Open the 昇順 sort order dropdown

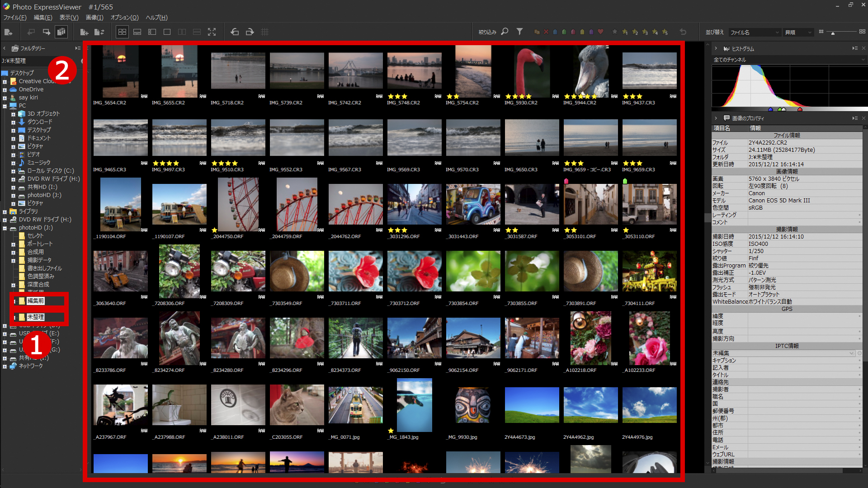798,33
